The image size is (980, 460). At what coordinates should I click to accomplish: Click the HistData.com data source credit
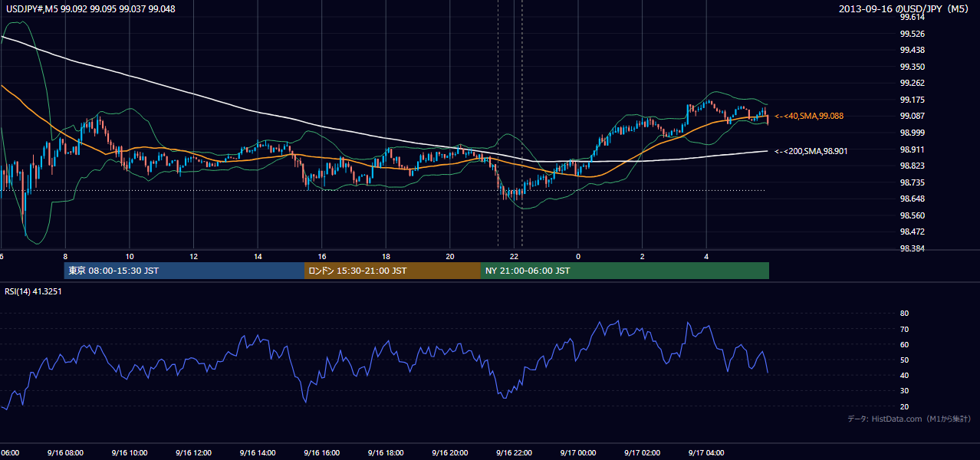tap(909, 419)
